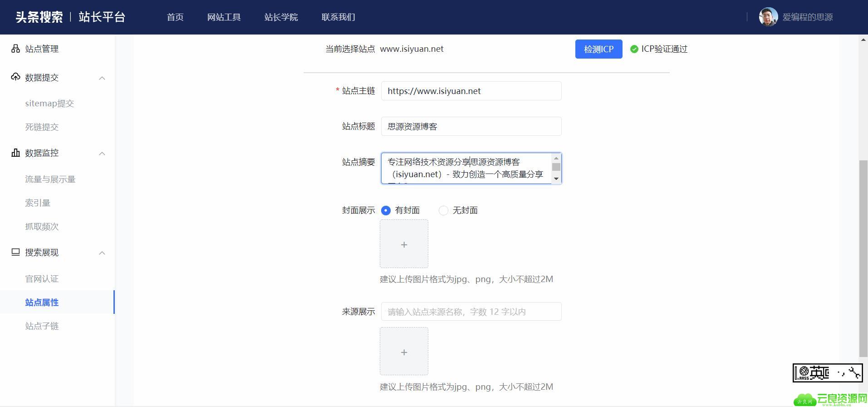Select the 有封面 radio button
This screenshot has height=407, width=868.
pyautogui.click(x=386, y=210)
